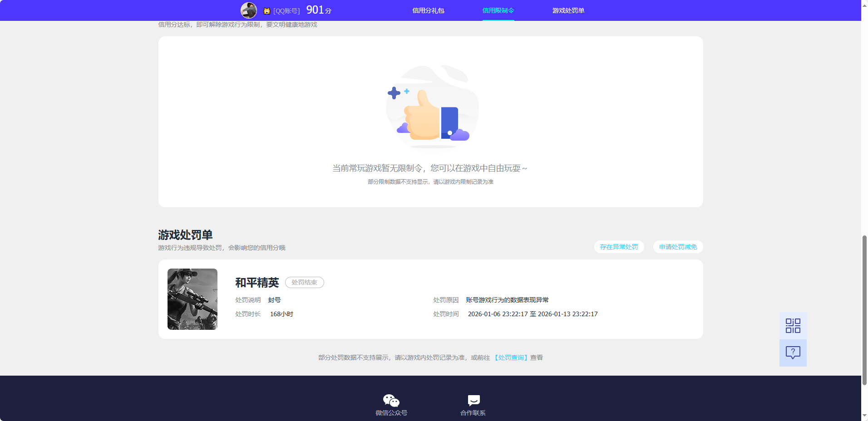868x421 pixels.
Task: Click the WeChat official account icon
Action: pyautogui.click(x=391, y=401)
